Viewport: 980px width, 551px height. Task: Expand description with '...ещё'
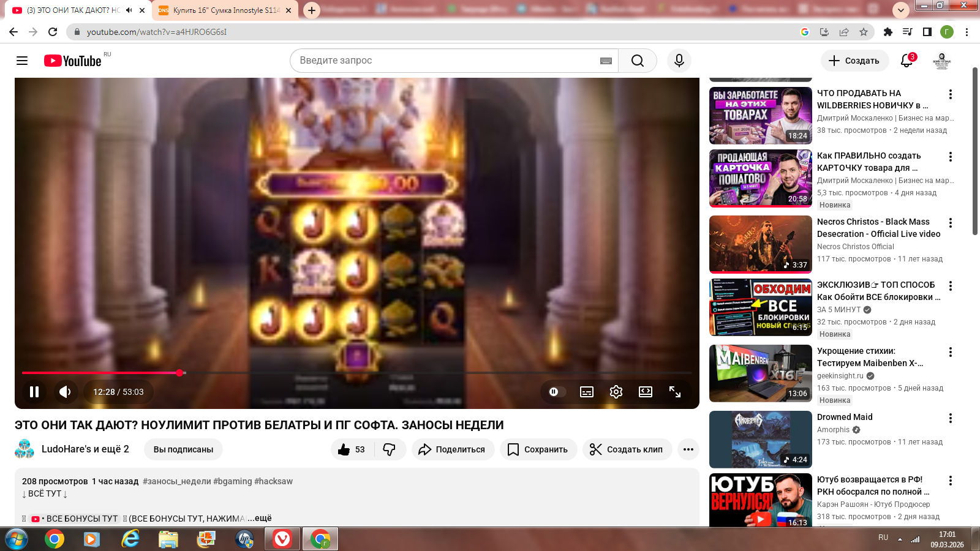260,518
